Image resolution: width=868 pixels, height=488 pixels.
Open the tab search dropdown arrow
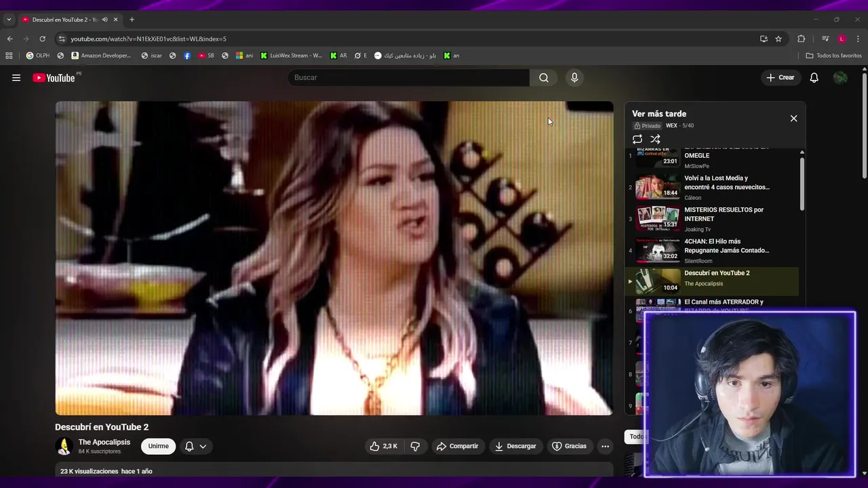pyautogui.click(x=9, y=20)
